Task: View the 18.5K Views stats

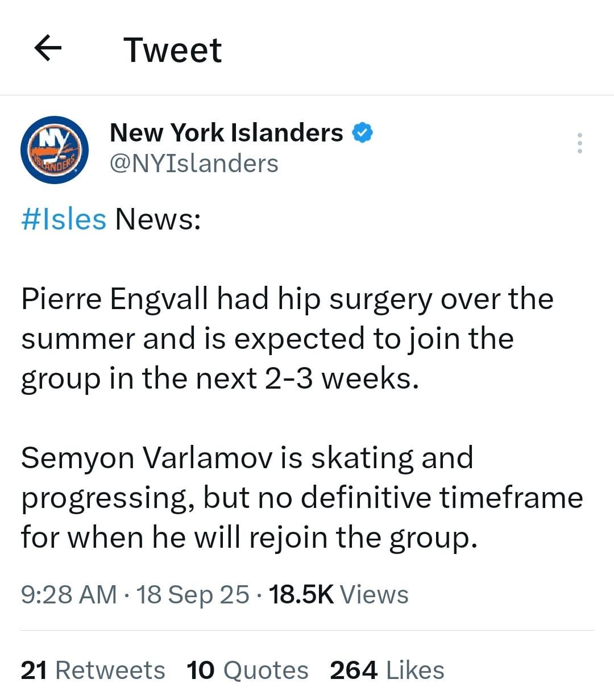Action: pos(338,595)
